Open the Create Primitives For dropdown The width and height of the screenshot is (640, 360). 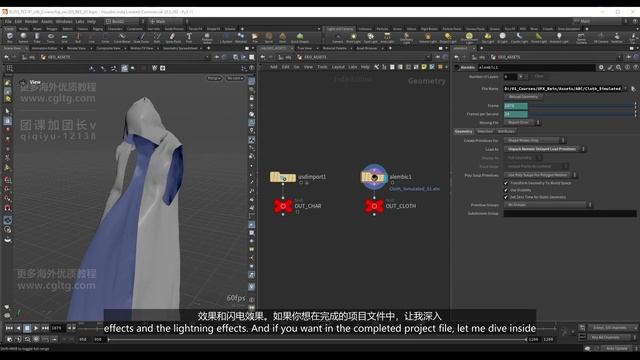[x=535, y=140]
